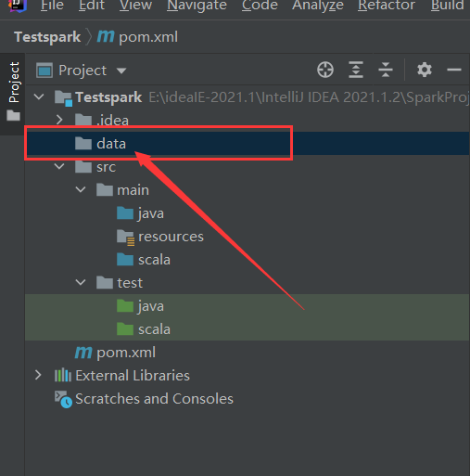The width and height of the screenshot is (470, 476).
Task: Select pom.xml label in the project tree
Action: pos(126,353)
